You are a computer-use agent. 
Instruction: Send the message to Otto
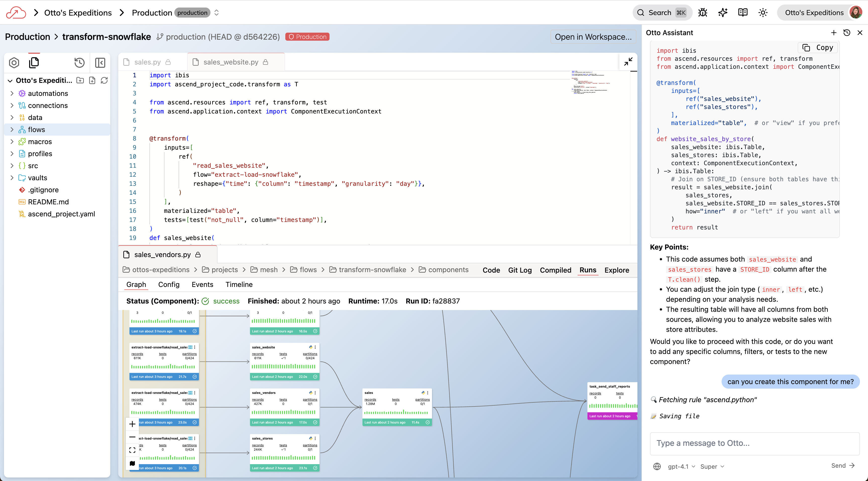click(843, 465)
